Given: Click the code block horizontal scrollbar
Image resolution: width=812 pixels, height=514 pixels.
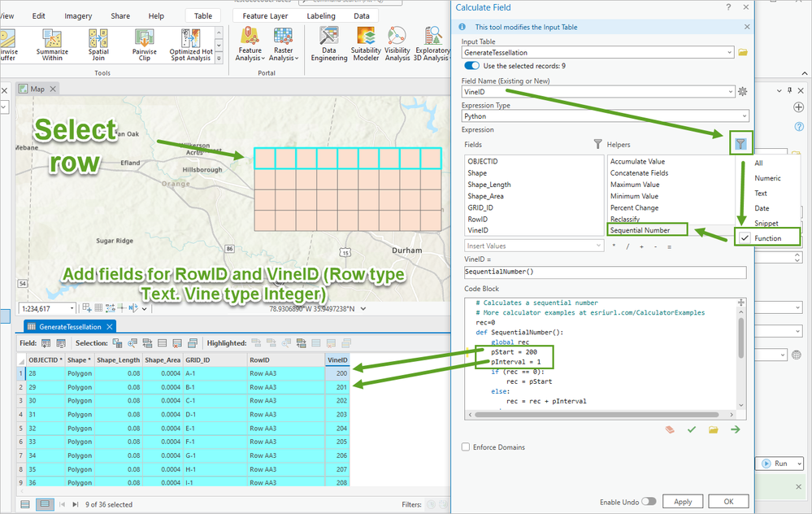Looking at the screenshot, I should 597,415.
